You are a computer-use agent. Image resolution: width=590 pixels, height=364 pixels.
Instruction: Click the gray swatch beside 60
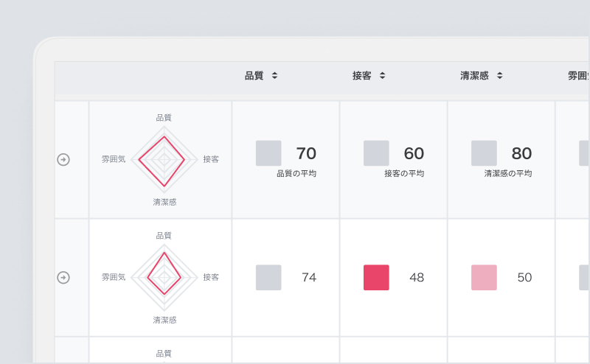(376, 153)
